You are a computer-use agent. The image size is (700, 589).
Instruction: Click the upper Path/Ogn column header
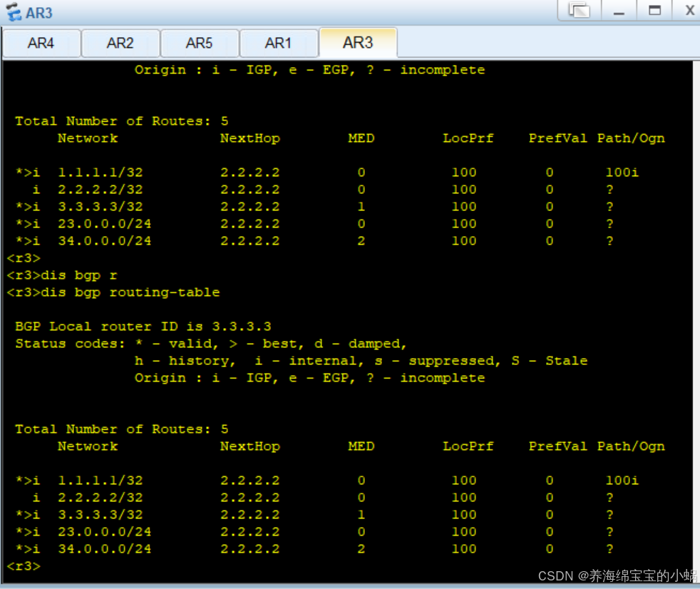coord(631,138)
